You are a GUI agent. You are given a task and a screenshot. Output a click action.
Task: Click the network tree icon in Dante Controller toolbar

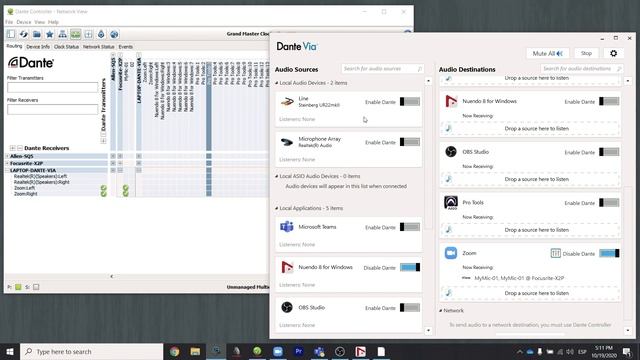click(62, 34)
